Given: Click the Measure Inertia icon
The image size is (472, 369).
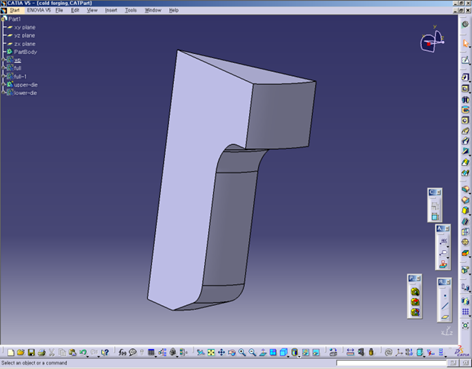Looking at the screenshot, I should pos(371,352).
